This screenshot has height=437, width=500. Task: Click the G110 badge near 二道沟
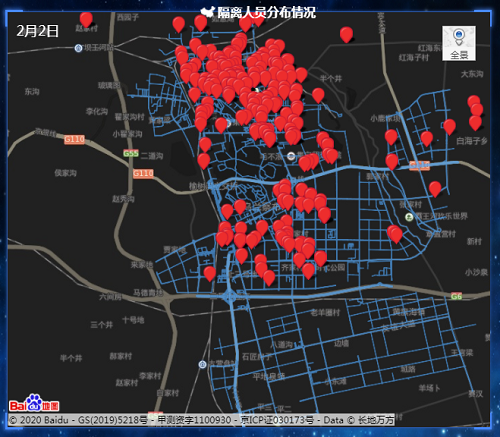point(143,173)
